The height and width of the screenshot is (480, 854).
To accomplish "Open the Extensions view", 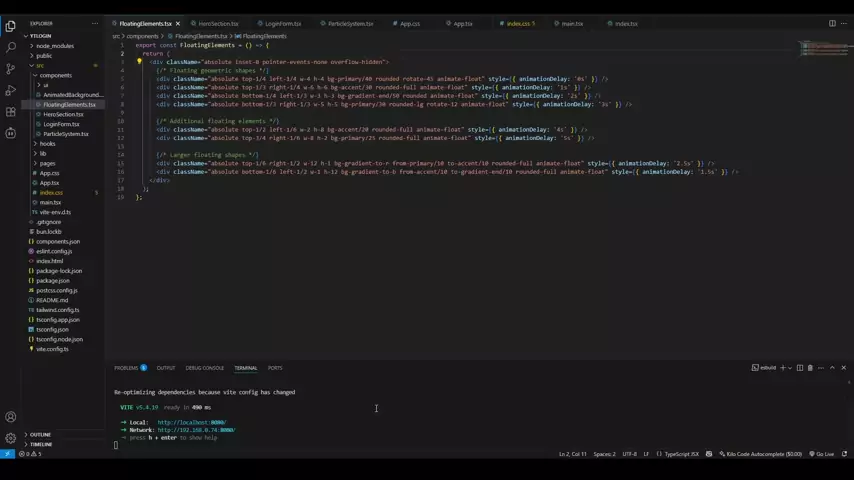I will 11,112.
